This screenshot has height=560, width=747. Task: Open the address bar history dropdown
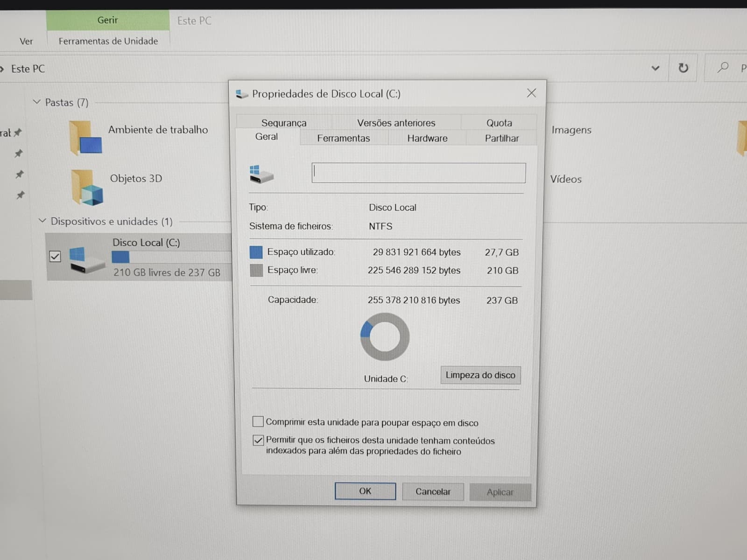tap(655, 68)
